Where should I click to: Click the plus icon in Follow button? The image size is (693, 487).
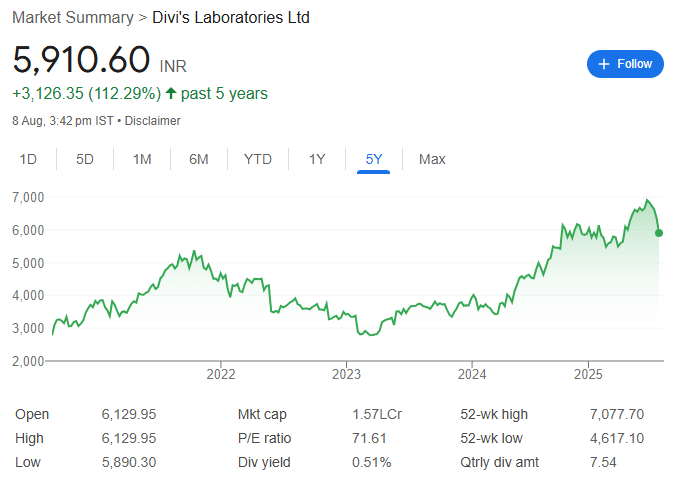coord(604,65)
